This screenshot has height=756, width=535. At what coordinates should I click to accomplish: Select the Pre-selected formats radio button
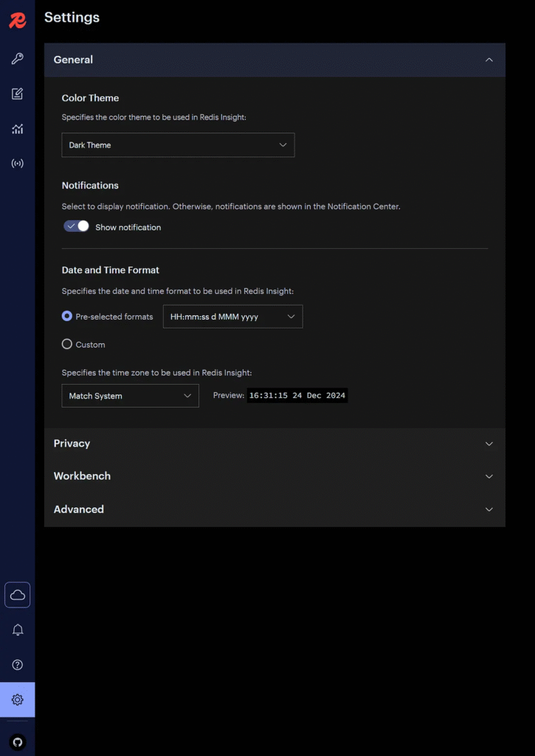click(x=67, y=316)
